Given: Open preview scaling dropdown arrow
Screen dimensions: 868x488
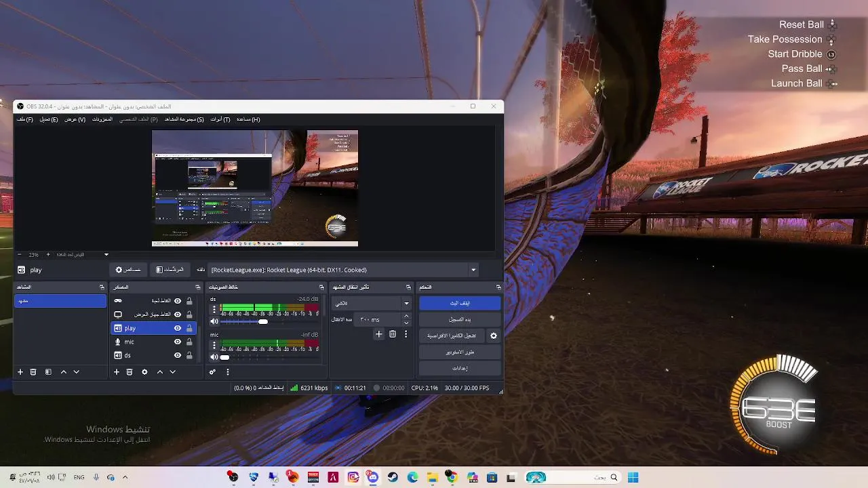Looking at the screenshot, I should [106, 255].
